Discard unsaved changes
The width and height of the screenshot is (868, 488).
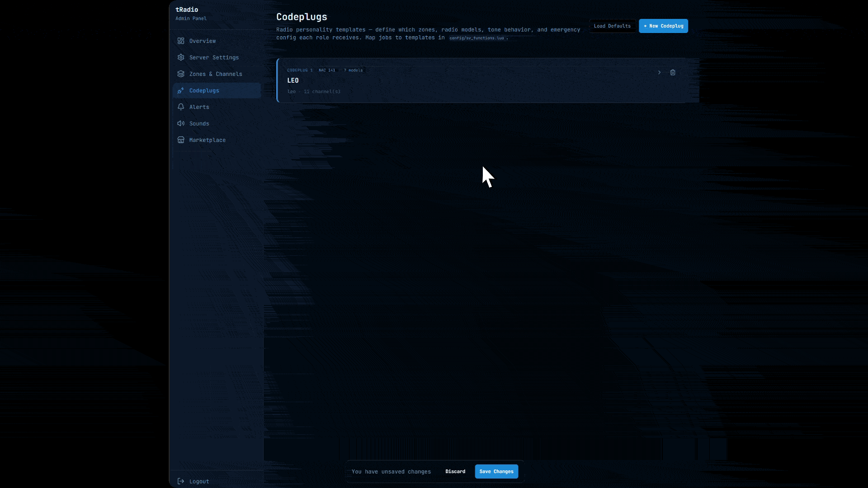pyautogui.click(x=455, y=471)
